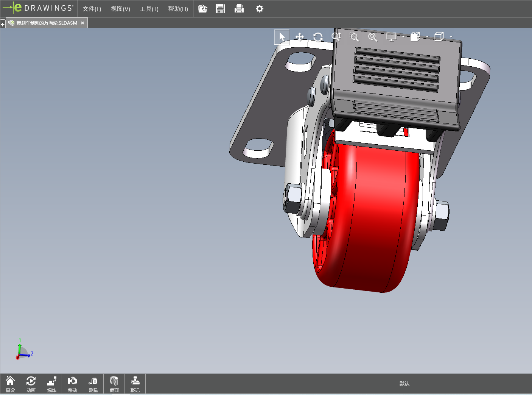Click the 爆炸 explode tool
The image size is (532, 395).
click(52, 384)
